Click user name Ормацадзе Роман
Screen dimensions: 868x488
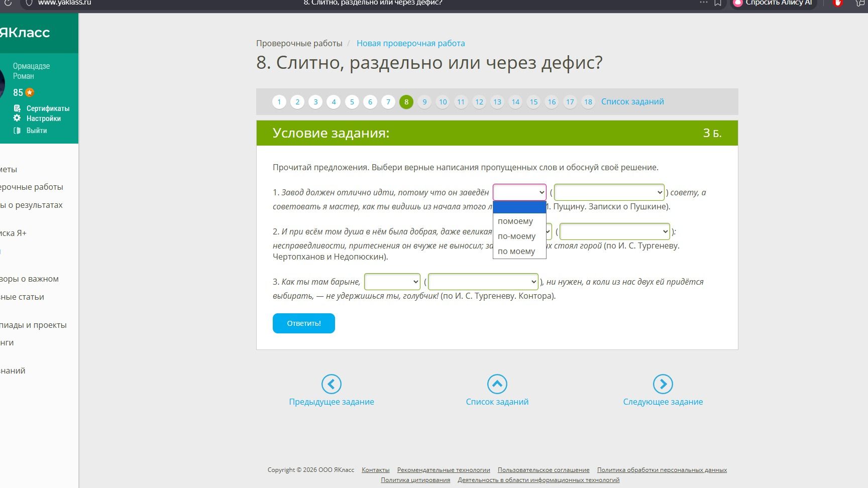[x=31, y=71]
